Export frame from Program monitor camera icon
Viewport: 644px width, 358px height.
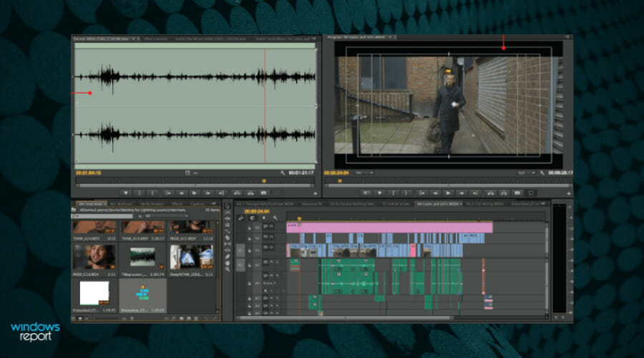point(517,193)
